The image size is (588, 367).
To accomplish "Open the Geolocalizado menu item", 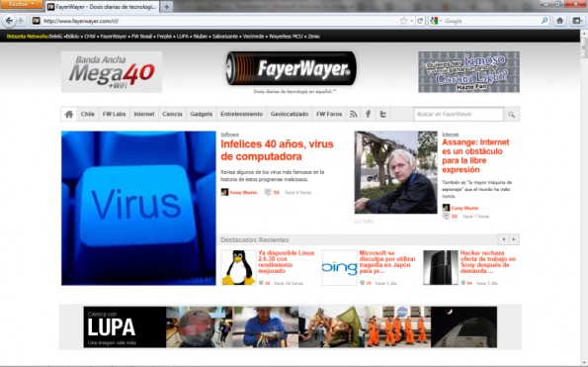I will click(x=290, y=114).
